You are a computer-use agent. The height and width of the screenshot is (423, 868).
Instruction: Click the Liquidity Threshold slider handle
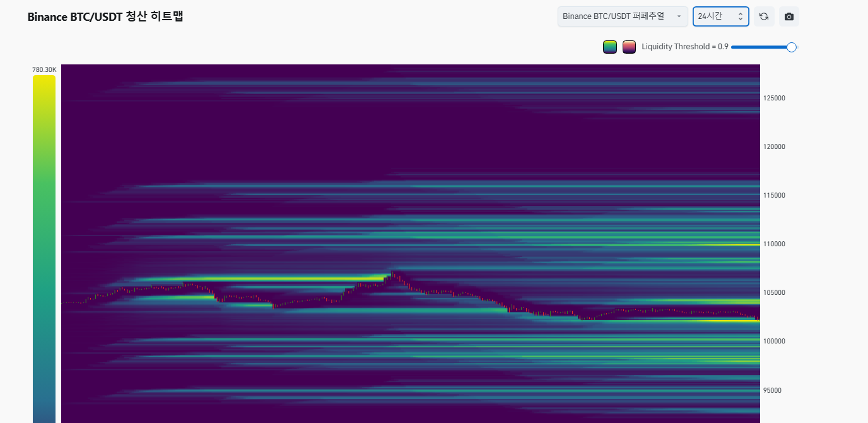[x=792, y=47]
